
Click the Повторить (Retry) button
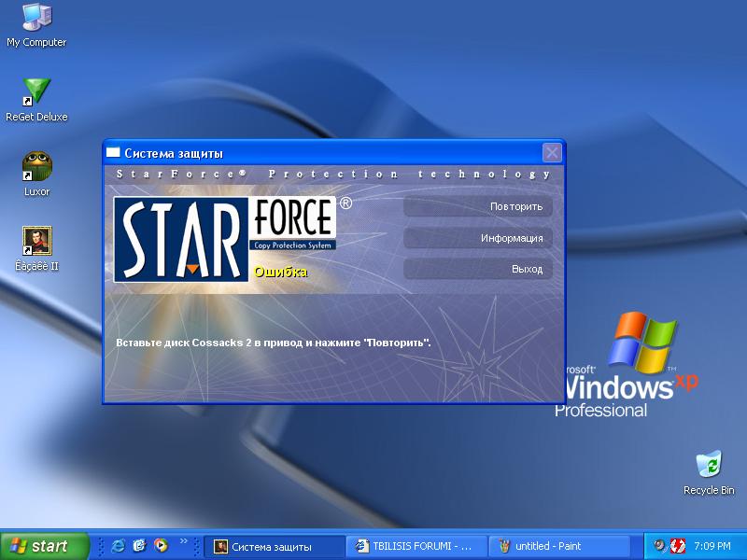point(478,206)
